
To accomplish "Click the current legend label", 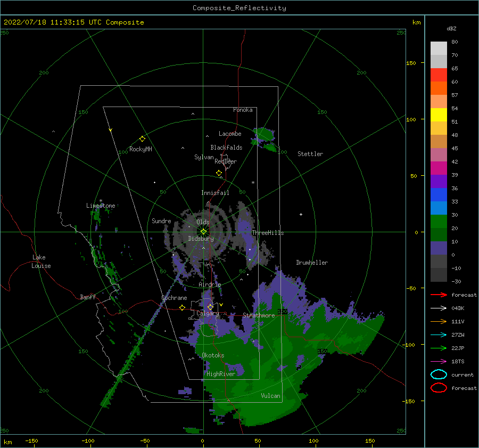I will pos(463,375).
